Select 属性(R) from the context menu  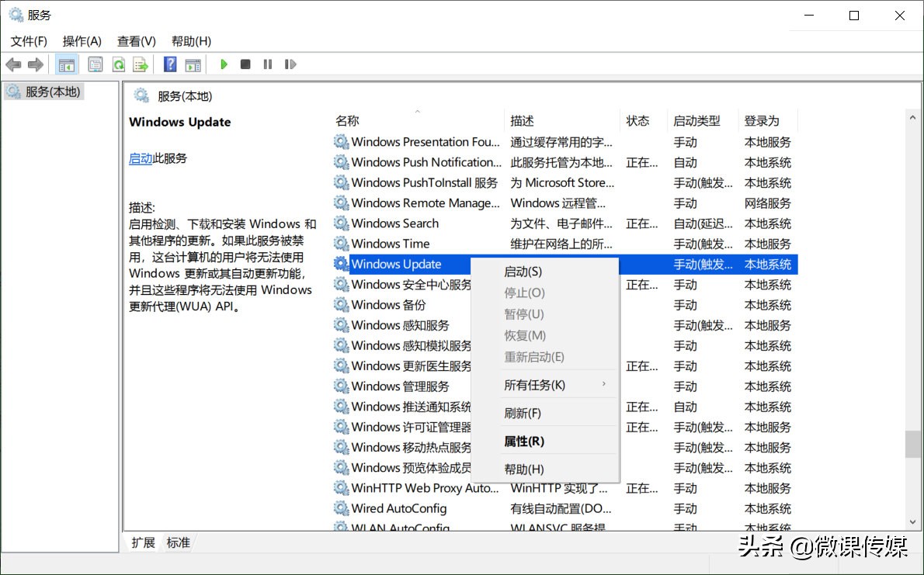pyautogui.click(x=525, y=440)
